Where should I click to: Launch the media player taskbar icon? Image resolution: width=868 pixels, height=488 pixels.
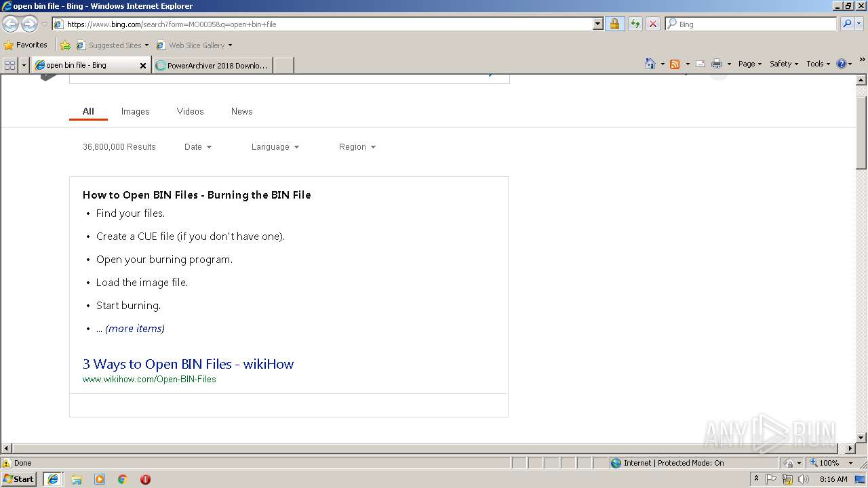click(x=100, y=479)
